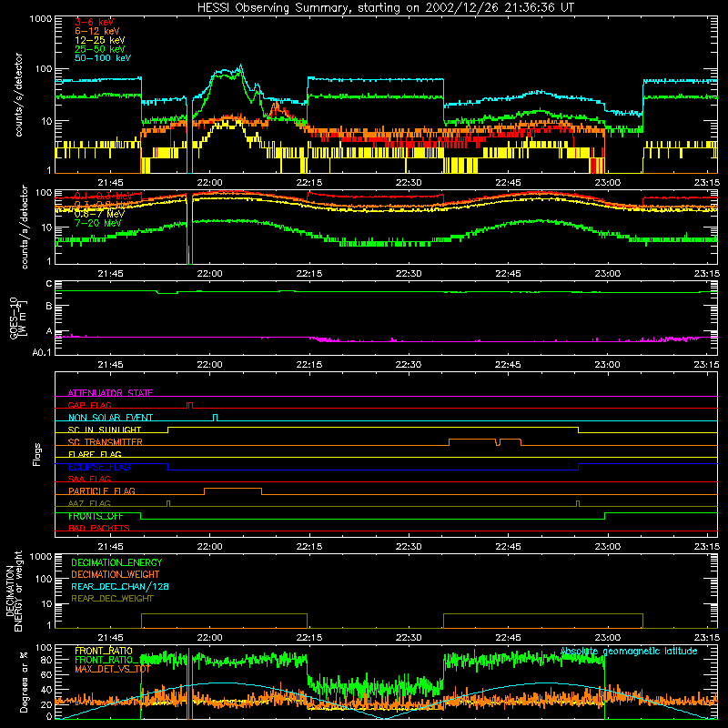Click the SC_IN_SUNLIGHT flag label
The height and width of the screenshot is (728, 728).
point(105,430)
